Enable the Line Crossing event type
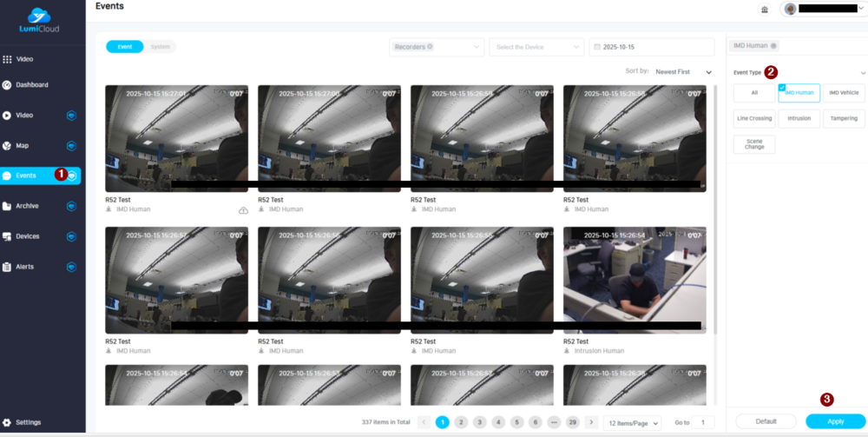 (x=753, y=118)
